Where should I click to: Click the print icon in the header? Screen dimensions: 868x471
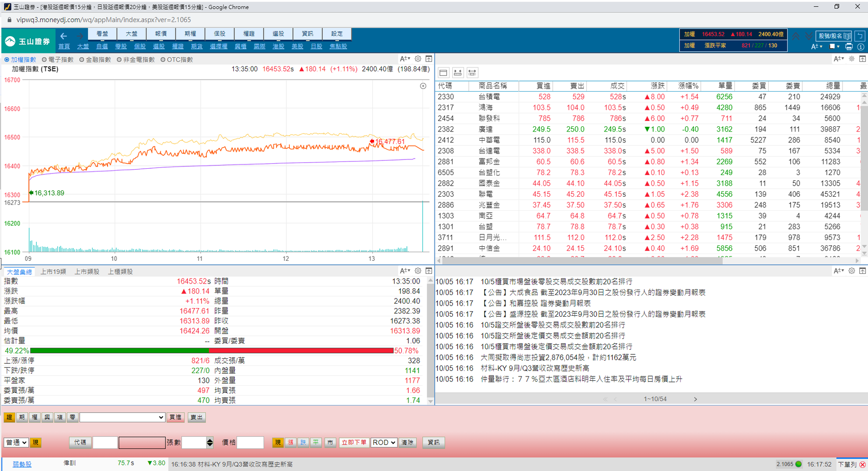point(849,47)
